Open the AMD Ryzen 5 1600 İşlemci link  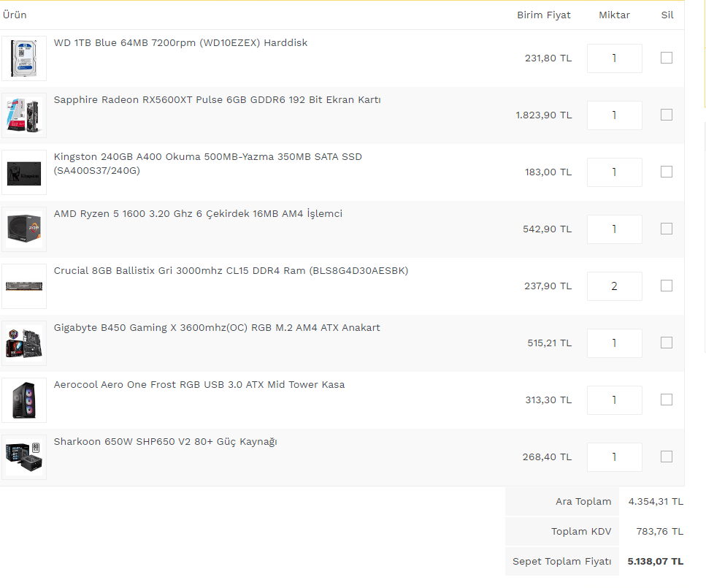[198, 213]
